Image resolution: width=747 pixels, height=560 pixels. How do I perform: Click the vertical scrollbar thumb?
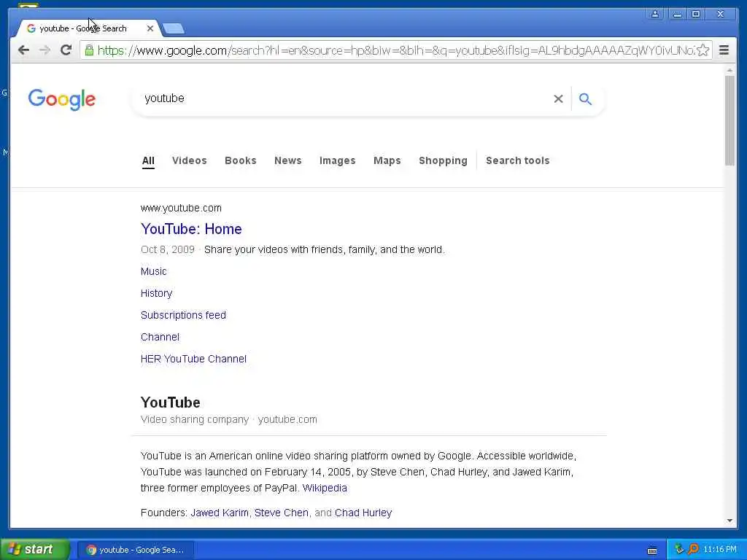pyautogui.click(x=729, y=120)
